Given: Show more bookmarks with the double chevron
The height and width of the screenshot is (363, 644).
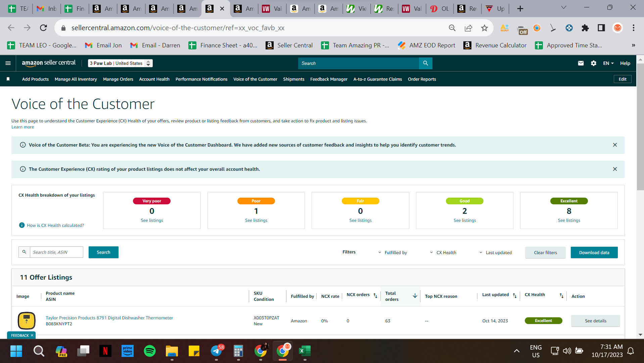Looking at the screenshot, I should [x=633, y=45].
